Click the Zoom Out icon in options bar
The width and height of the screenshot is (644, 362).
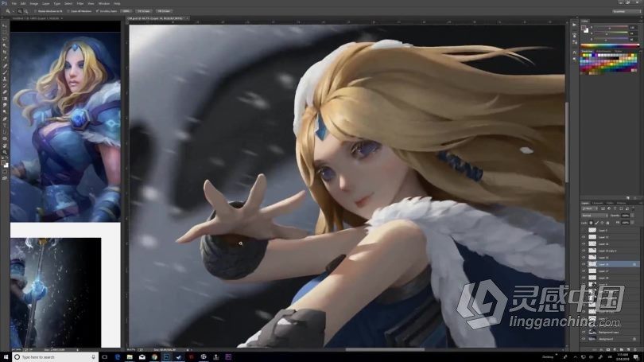[x=26, y=11]
